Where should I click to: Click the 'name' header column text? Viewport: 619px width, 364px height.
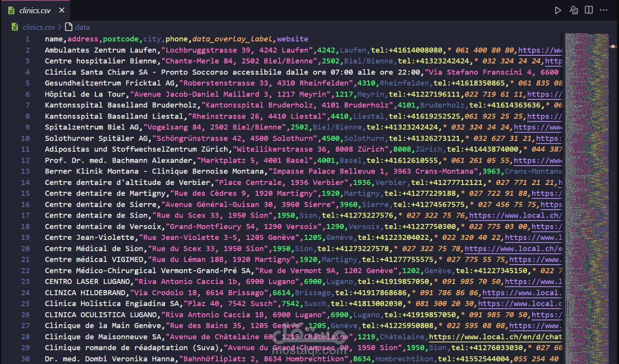tap(54, 39)
